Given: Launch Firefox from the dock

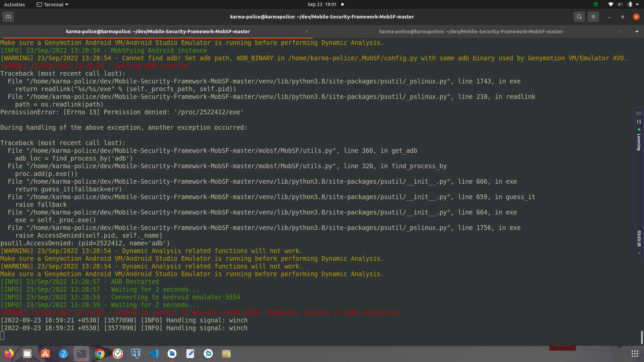Looking at the screenshot, I should pos(9,354).
